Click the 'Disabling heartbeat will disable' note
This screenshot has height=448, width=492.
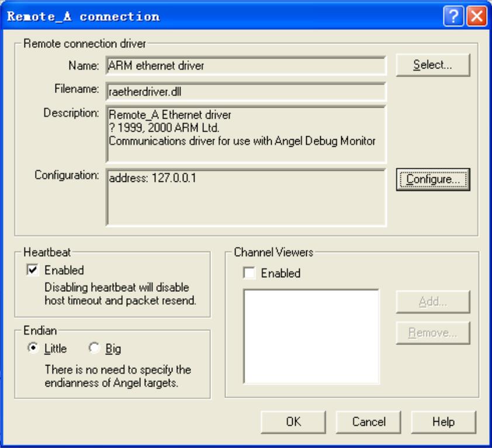(x=117, y=288)
